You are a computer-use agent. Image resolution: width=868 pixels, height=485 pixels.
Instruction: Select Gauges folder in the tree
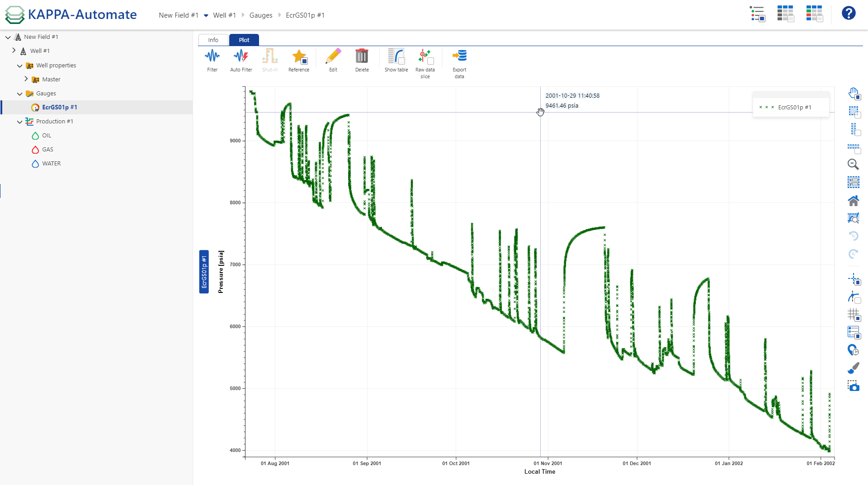(46, 94)
